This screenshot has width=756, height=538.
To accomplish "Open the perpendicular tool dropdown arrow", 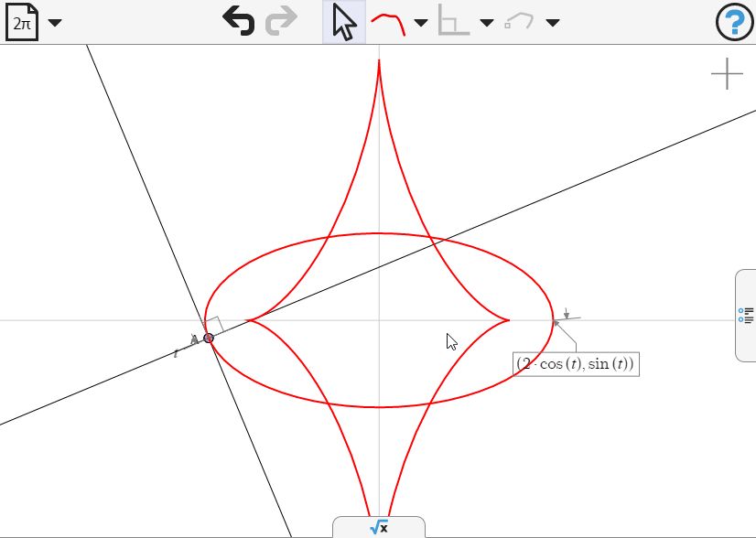I will [487, 23].
